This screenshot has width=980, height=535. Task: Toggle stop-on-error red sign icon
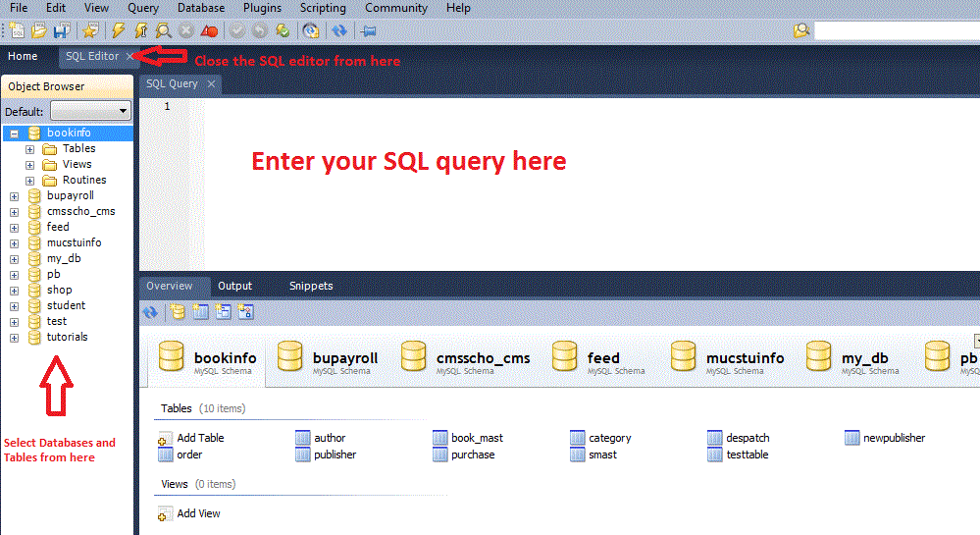coord(209,30)
